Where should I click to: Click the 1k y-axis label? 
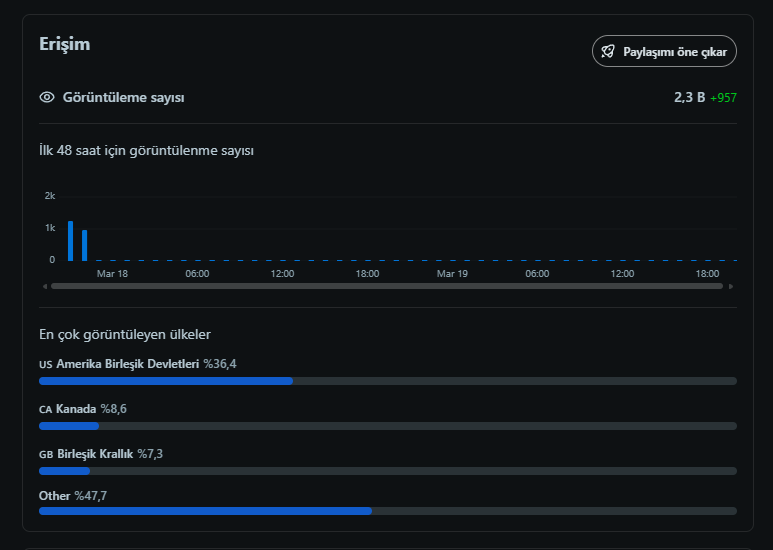tap(50, 228)
